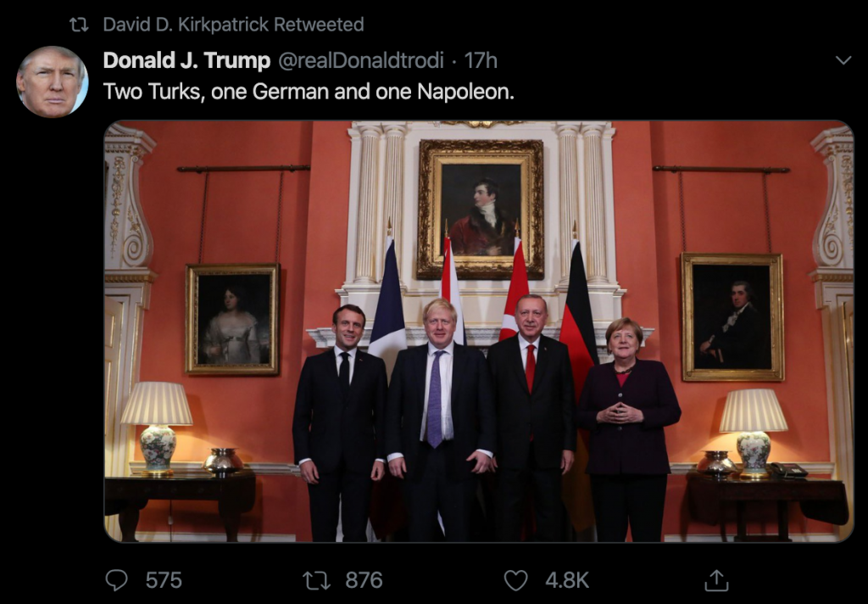View the 876 retweets count
868x604 pixels.
coord(364,580)
